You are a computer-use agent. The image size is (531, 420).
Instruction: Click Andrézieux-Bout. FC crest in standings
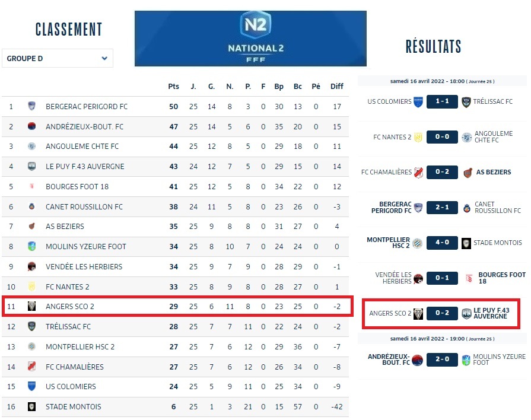click(x=31, y=126)
